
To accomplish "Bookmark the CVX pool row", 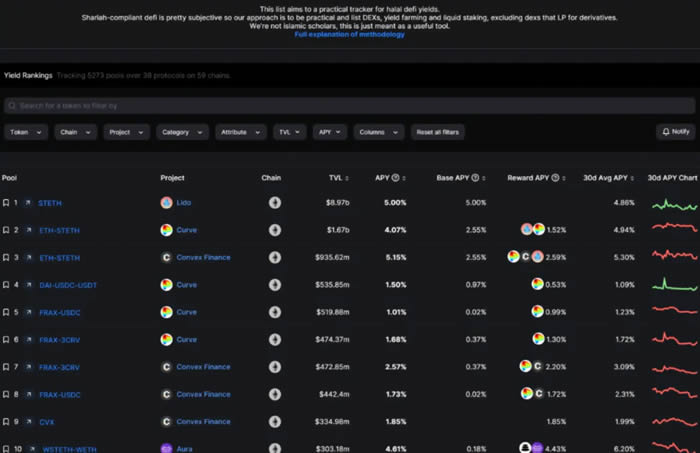I will pos(6,422).
